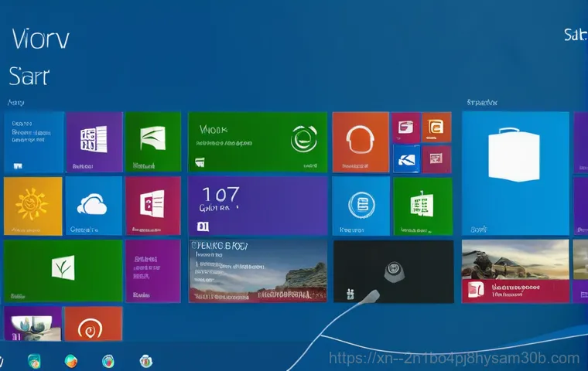Click the group header above the Store tile
Screen dimensions: 588x371
tap(482, 102)
